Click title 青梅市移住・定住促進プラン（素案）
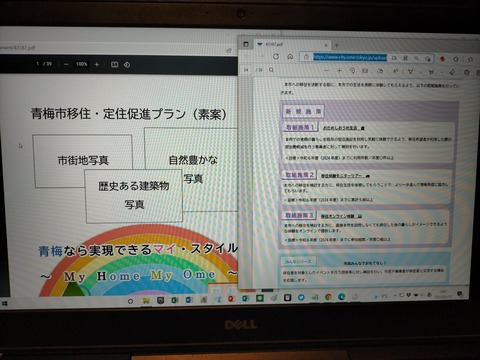 [x=129, y=114]
